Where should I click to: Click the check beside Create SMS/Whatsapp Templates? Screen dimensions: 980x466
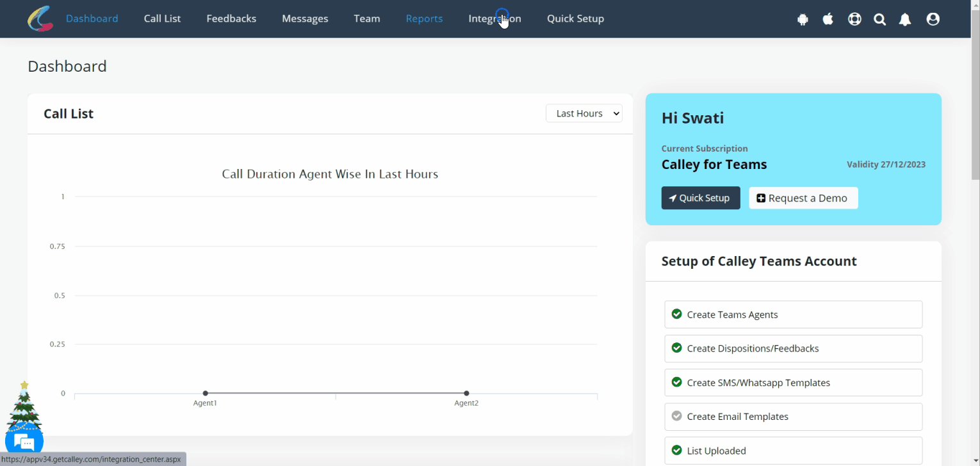676,382
